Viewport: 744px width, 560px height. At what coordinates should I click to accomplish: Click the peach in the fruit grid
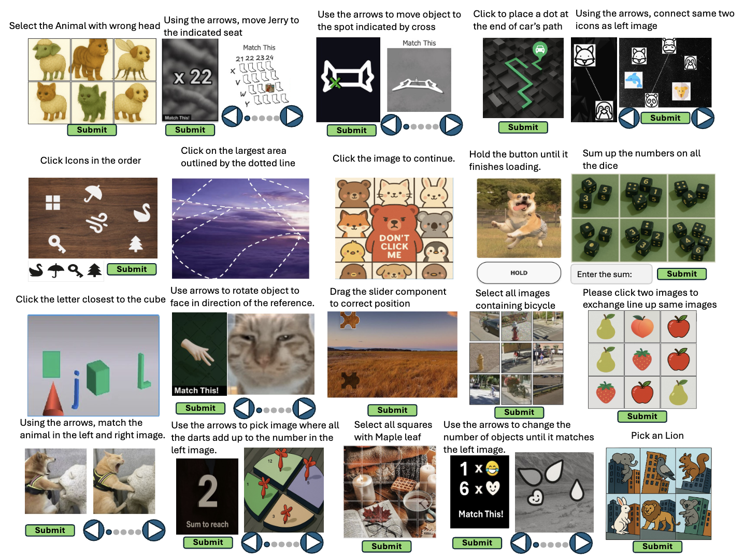click(642, 327)
